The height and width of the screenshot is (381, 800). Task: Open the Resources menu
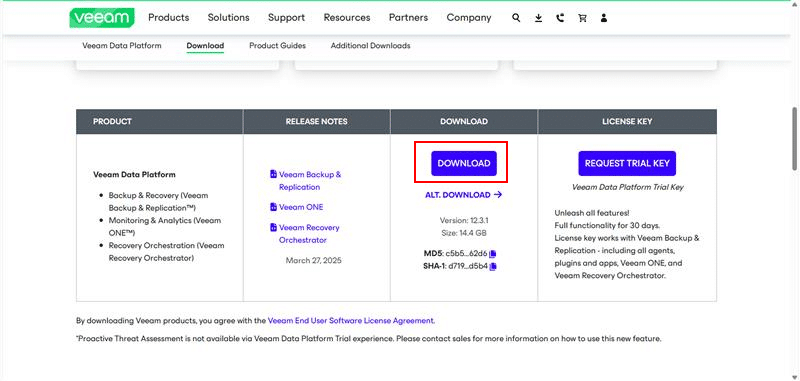pos(347,18)
